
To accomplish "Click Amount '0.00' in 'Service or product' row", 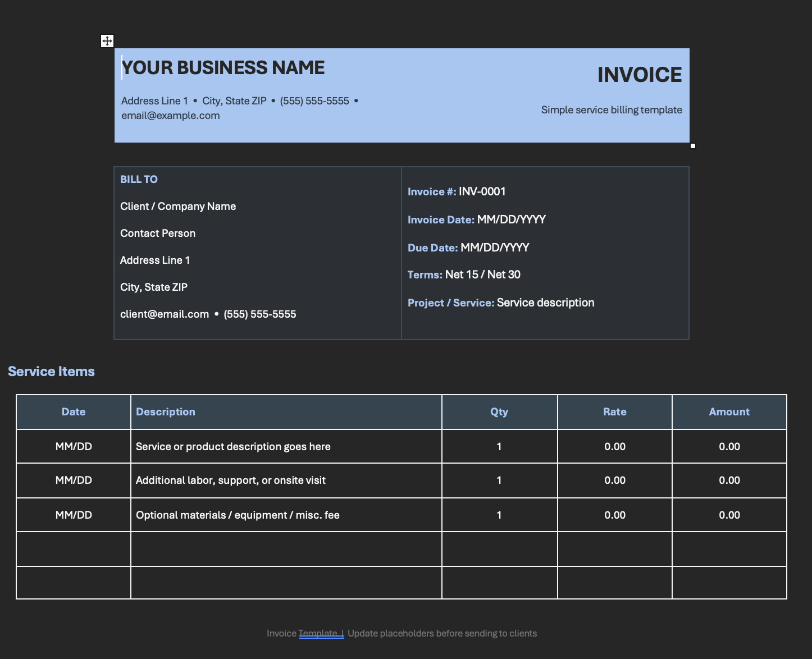I will pyautogui.click(x=729, y=447).
